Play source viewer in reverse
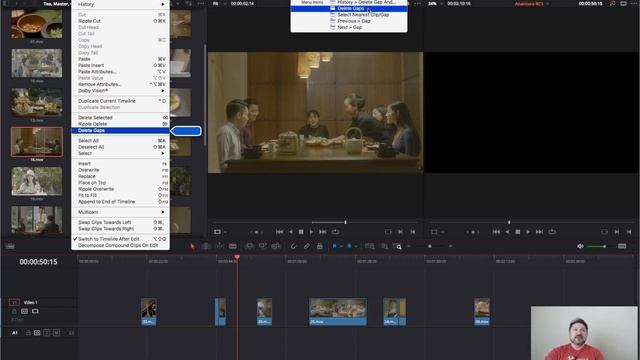This screenshot has width=640, height=360. pos(291,232)
